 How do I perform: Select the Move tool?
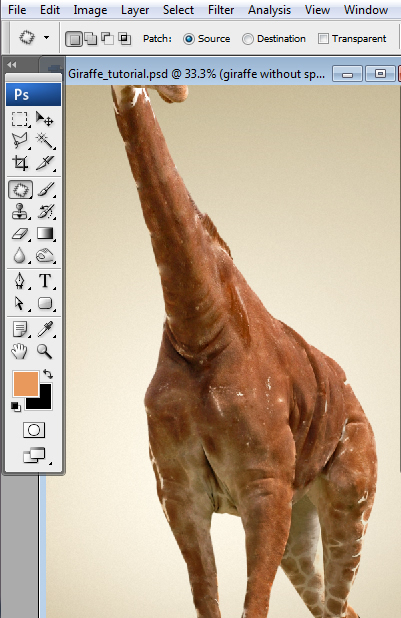(45, 119)
